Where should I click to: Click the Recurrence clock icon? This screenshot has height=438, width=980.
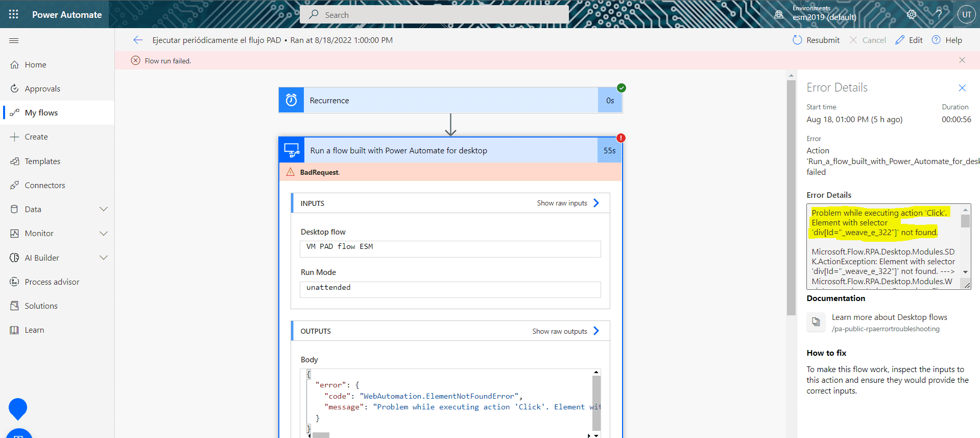(291, 100)
